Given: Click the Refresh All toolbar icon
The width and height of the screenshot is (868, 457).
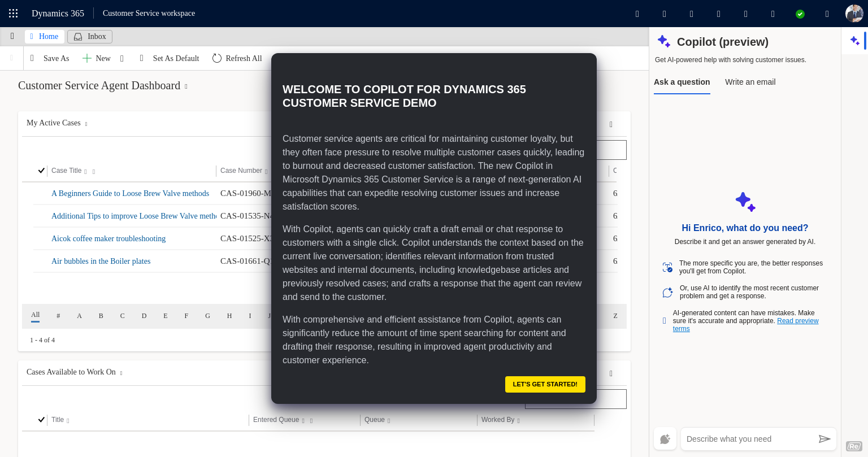Looking at the screenshot, I should click(x=217, y=58).
